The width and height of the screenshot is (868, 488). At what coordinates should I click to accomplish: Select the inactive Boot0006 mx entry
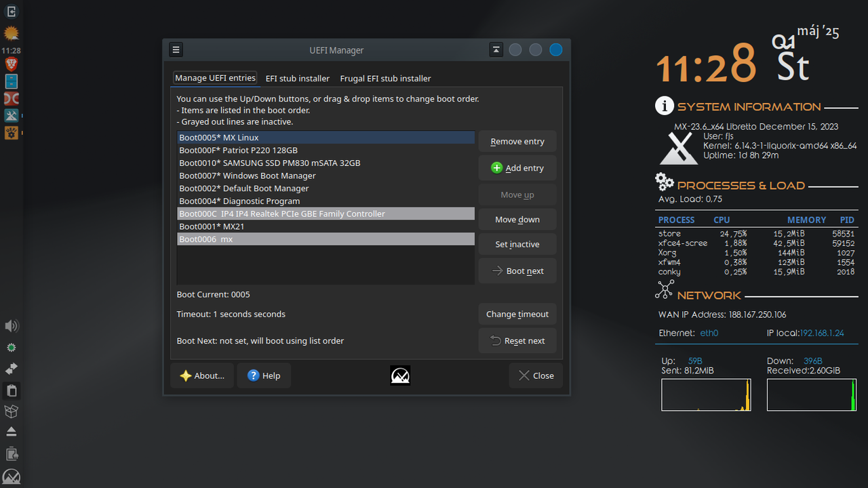click(x=326, y=239)
